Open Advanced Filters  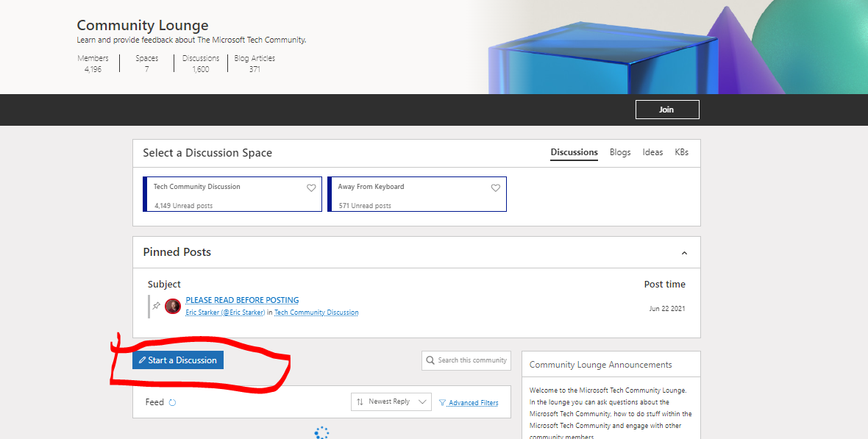coord(473,402)
